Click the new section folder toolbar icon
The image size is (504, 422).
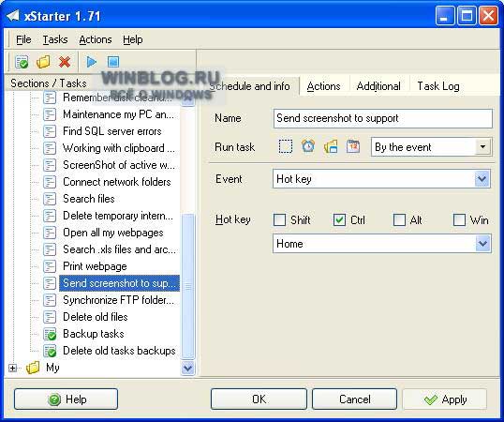[x=43, y=62]
